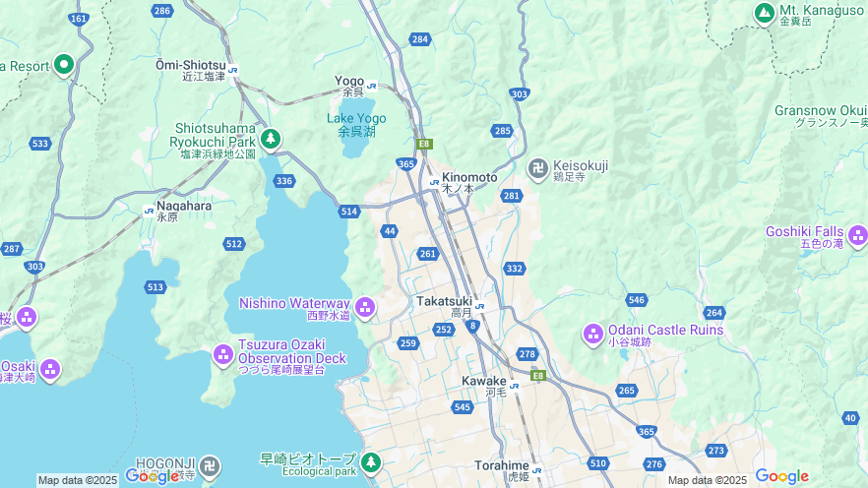This screenshot has width=868, height=488.
Task: Select the Ecological park tree marker
Action: [x=370, y=462]
